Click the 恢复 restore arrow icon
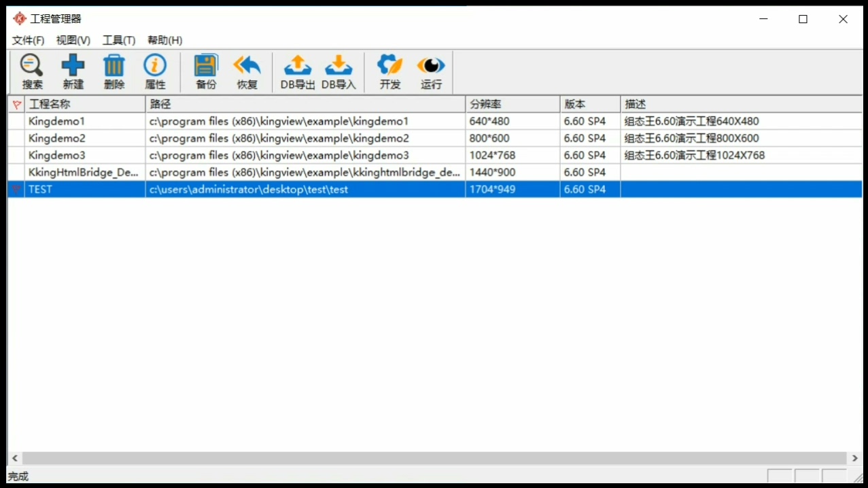 click(247, 72)
